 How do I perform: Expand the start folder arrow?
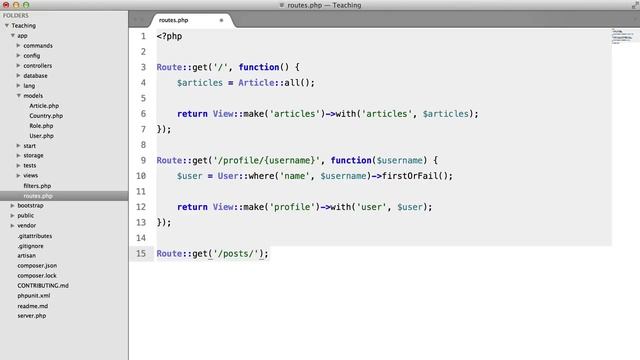point(18,145)
